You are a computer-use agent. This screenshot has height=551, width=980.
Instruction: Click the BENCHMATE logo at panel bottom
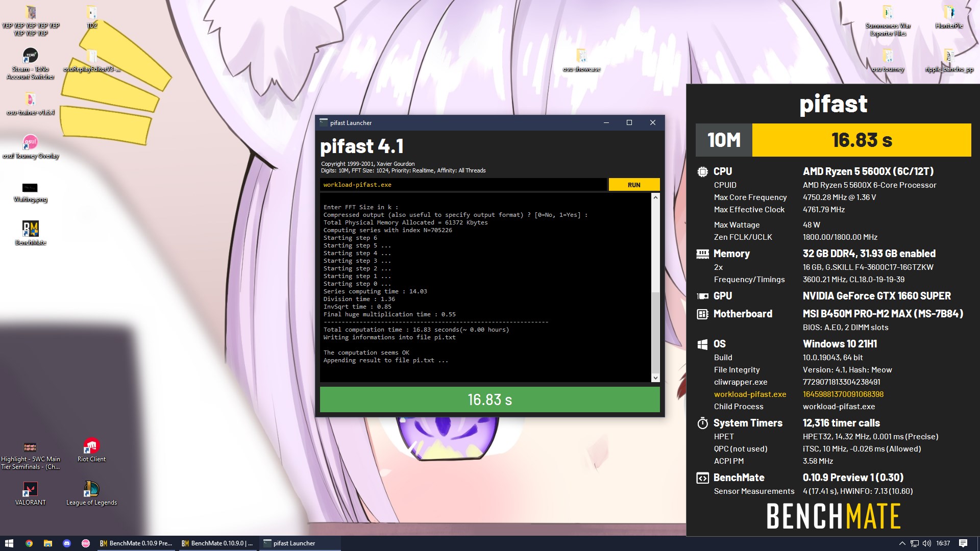(x=834, y=516)
